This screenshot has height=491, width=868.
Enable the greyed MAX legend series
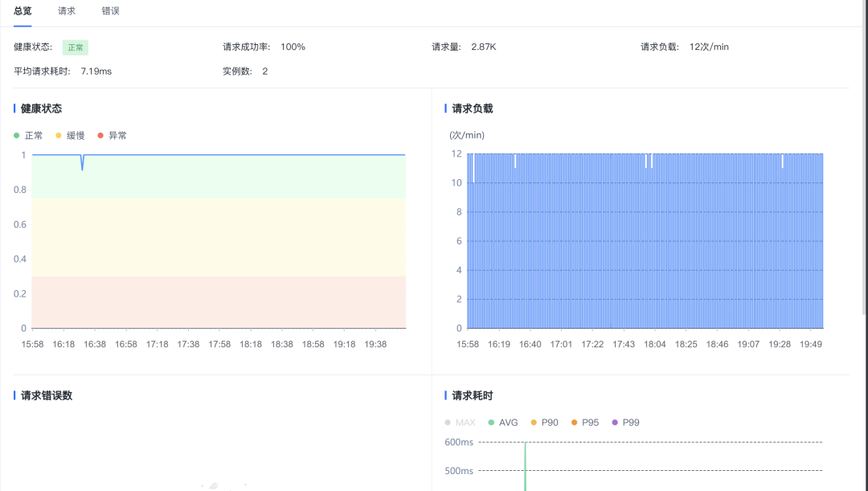[x=460, y=423]
